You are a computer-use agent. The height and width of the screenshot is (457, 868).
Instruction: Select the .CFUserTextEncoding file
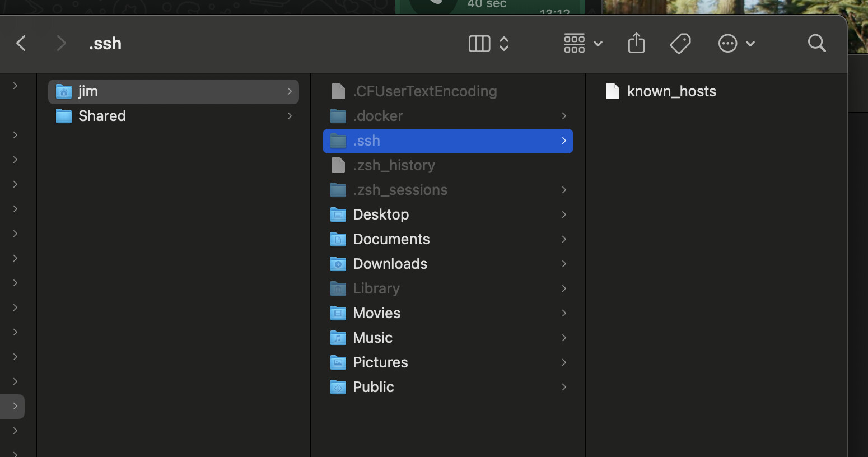click(448, 91)
